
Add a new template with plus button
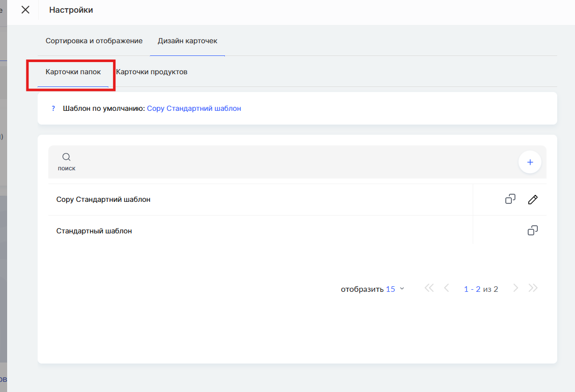click(x=530, y=162)
